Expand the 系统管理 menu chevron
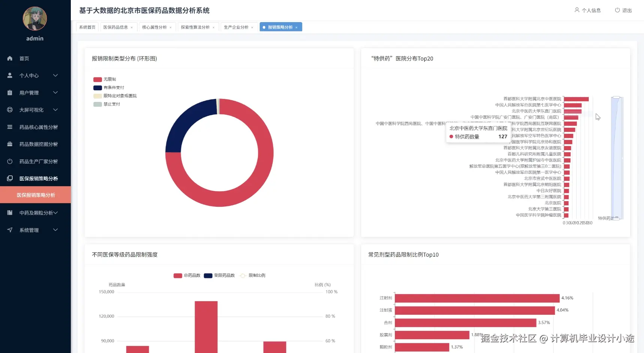This screenshot has height=353, width=644. click(55, 230)
